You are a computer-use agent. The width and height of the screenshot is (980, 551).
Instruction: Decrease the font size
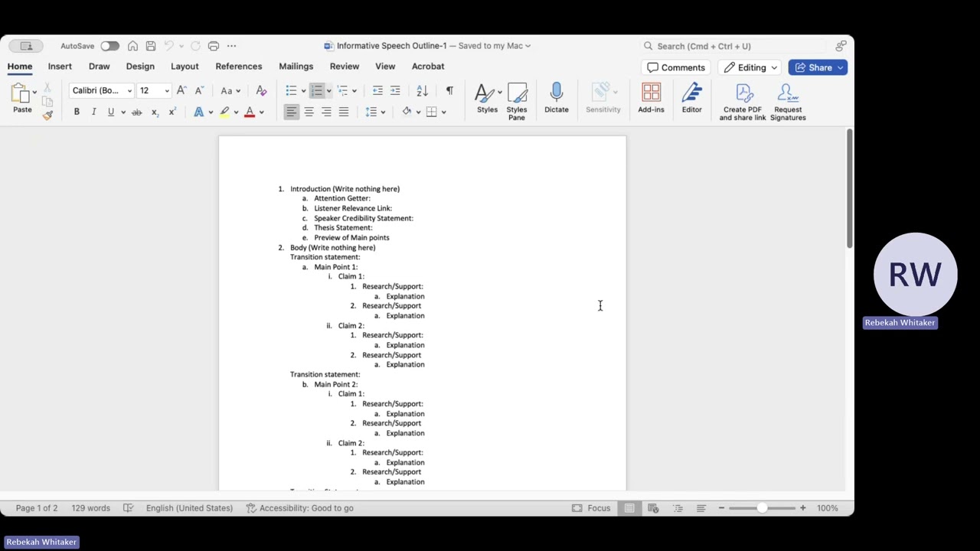coord(199,90)
